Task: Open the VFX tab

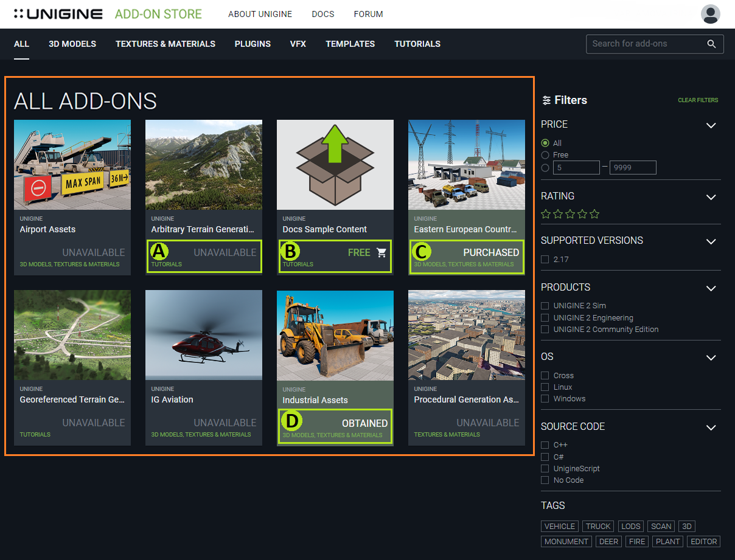Action: [298, 44]
